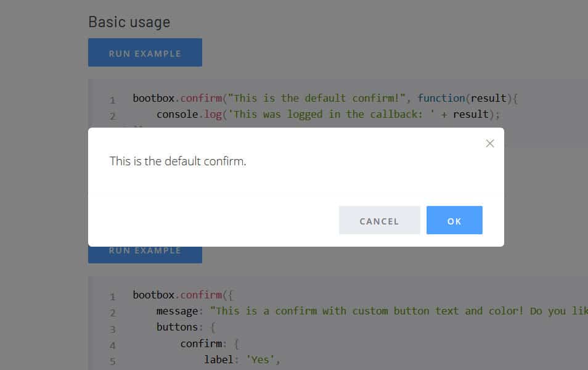Viewport: 588px width, 370px height.
Task: Click the dimmed backdrop left of the dialog
Action: (x=43, y=185)
